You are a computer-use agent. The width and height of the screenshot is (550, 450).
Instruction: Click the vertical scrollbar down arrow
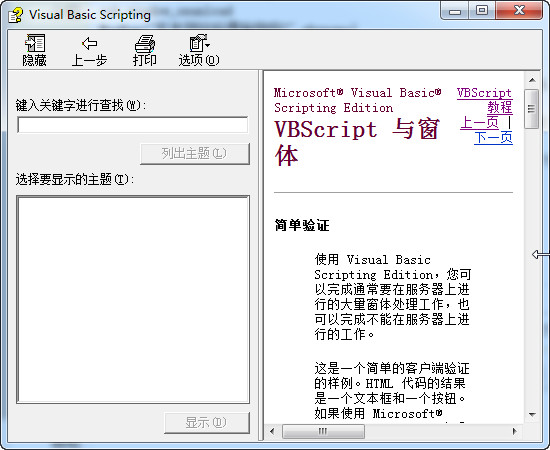(x=532, y=415)
